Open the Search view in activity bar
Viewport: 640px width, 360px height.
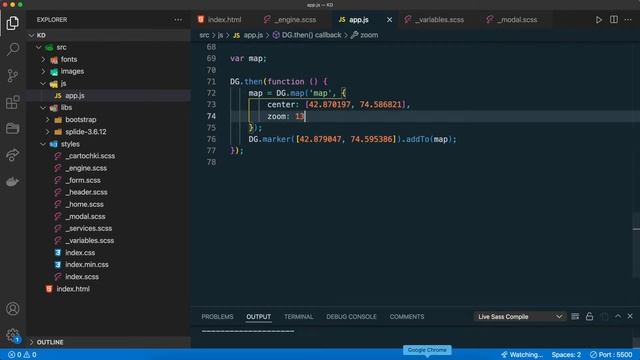[x=13, y=49]
